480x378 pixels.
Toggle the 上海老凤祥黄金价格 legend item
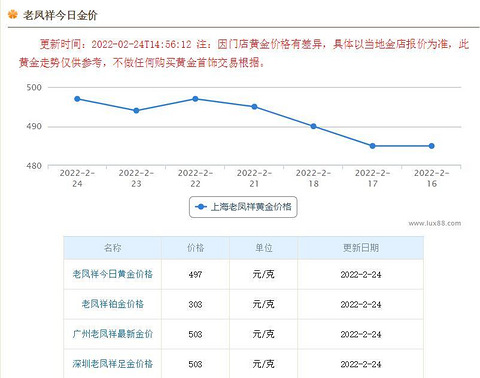coord(243,207)
